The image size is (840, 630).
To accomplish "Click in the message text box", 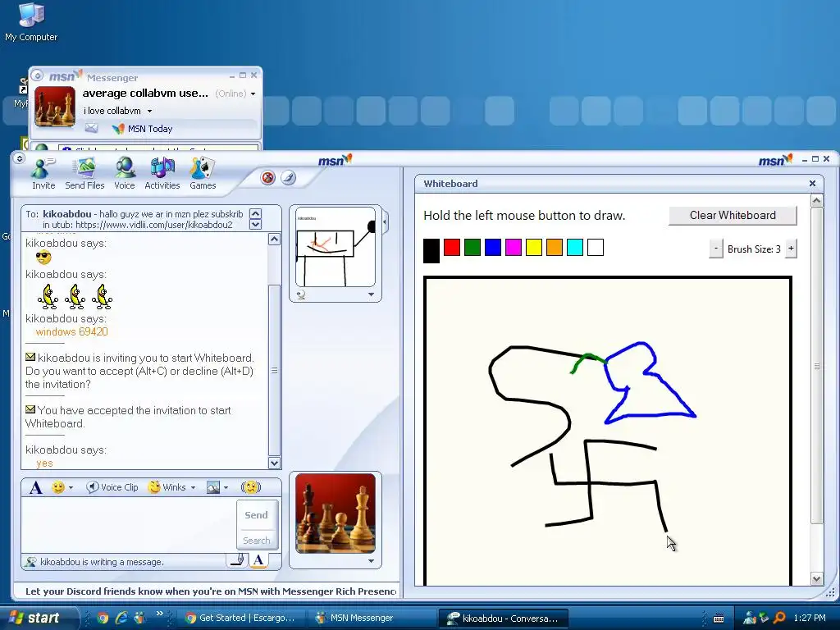I will click(129, 525).
